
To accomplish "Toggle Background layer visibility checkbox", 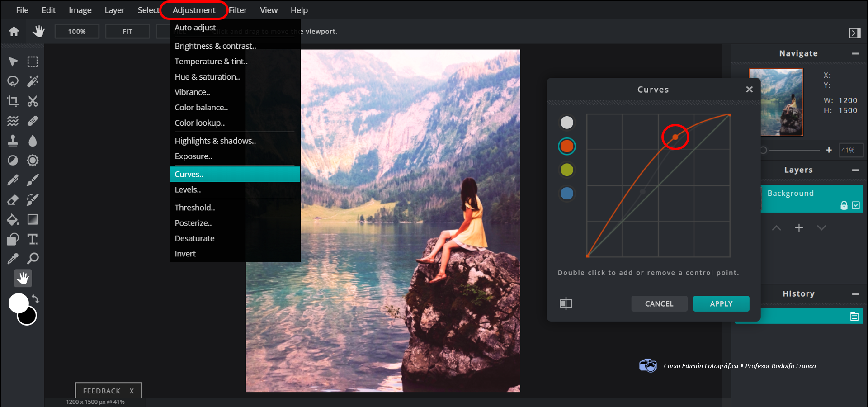I will tap(856, 205).
